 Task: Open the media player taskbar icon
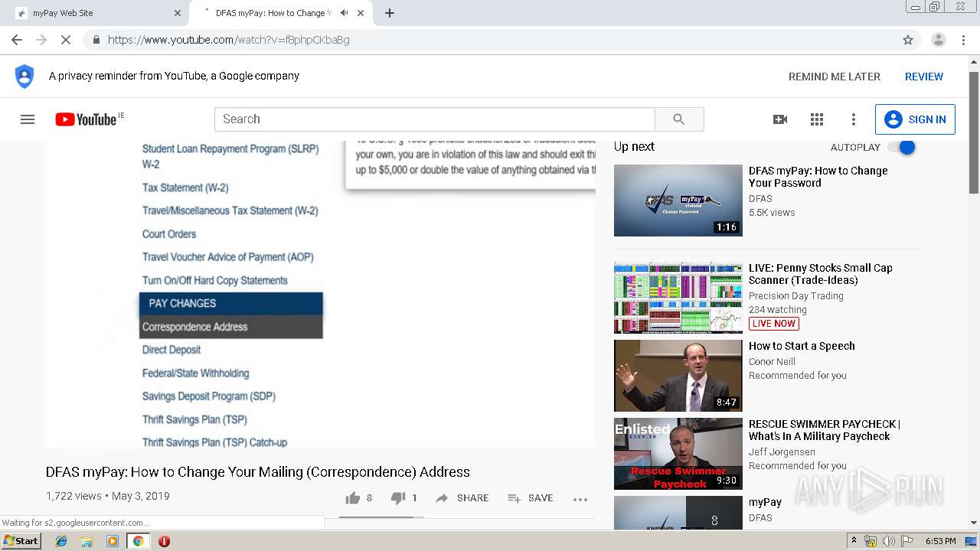(113, 541)
